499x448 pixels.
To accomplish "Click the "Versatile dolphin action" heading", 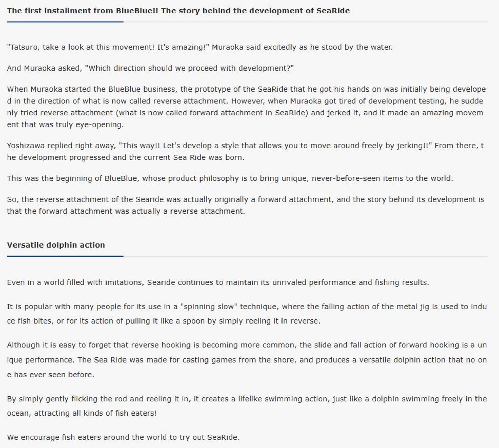I will [x=56, y=245].
